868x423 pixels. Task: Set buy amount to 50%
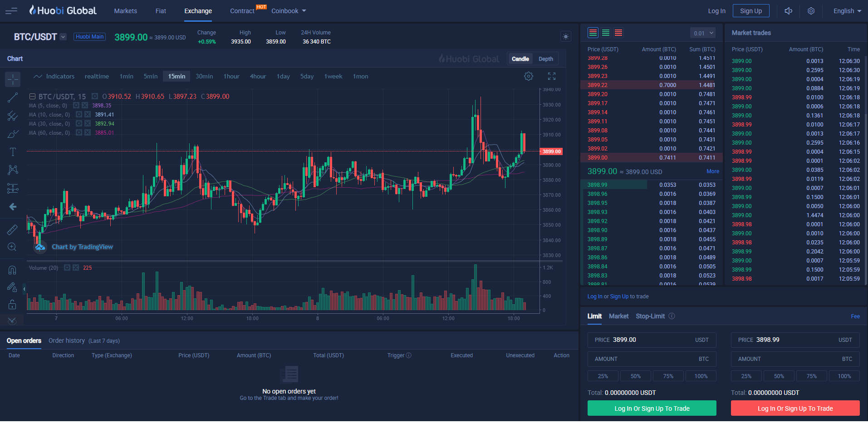pos(636,376)
